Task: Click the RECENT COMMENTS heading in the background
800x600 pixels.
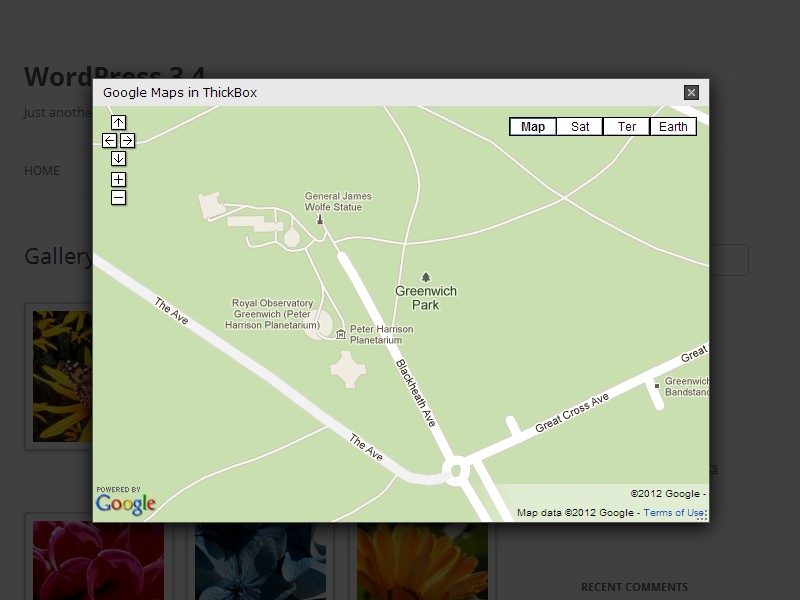Action: 634,587
